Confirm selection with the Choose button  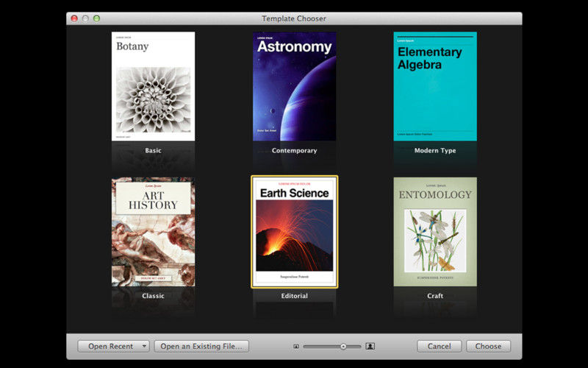488,346
